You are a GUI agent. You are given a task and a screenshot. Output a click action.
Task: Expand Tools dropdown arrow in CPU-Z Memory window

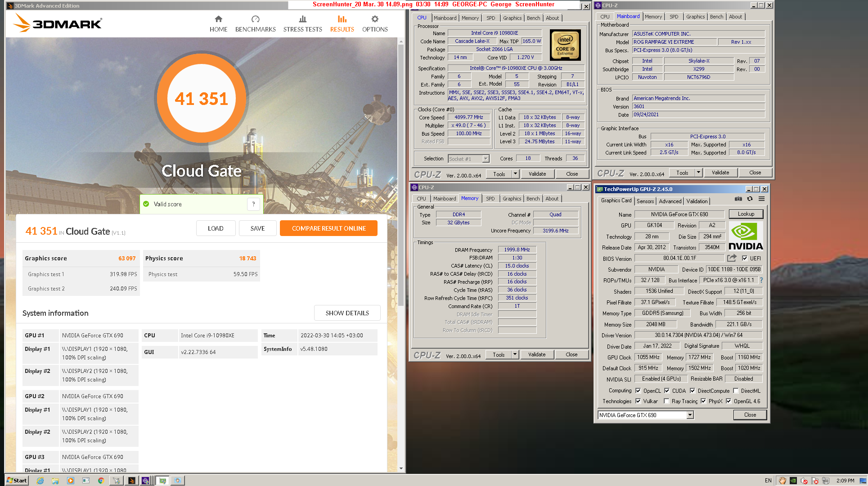pyautogui.click(x=515, y=354)
